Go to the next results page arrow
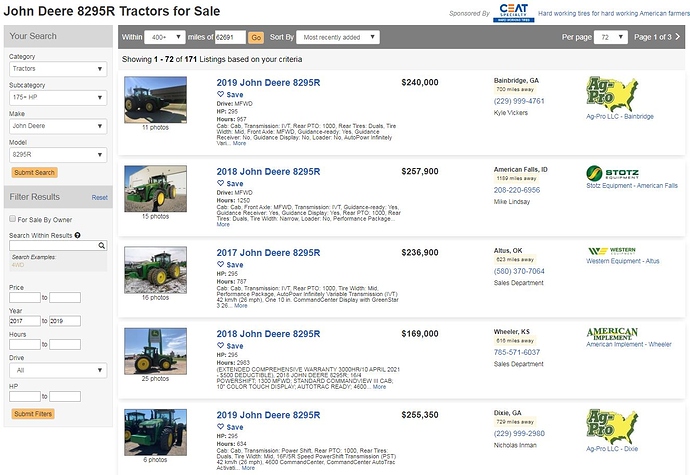This screenshot has height=475, width=690. [x=679, y=37]
